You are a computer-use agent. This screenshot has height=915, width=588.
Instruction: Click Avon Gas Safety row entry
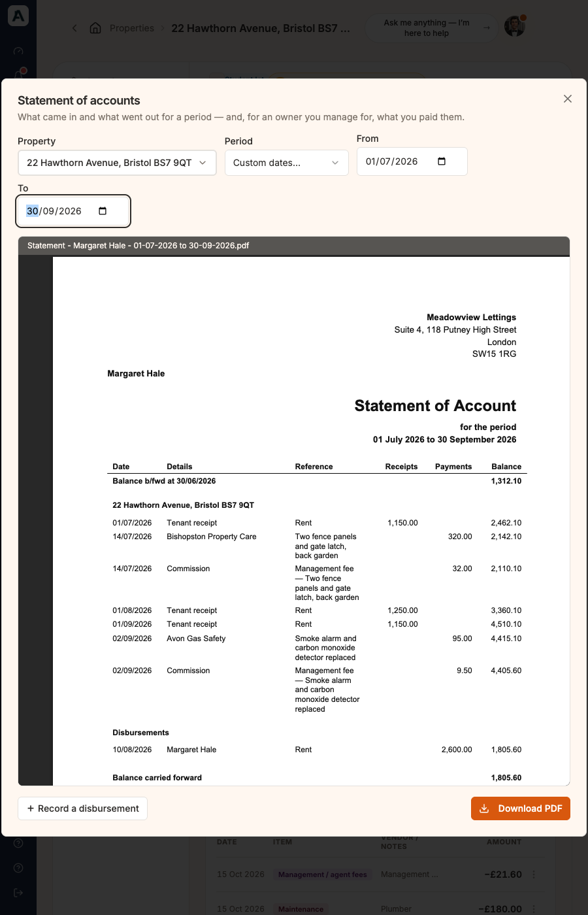(196, 639)
